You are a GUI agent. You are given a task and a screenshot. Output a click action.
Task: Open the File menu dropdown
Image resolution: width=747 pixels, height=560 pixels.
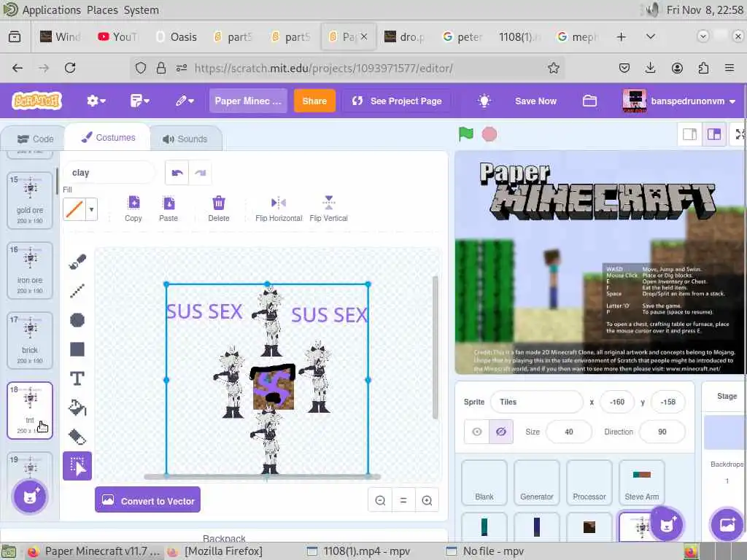pyautogui.click(x=140, y=101)
